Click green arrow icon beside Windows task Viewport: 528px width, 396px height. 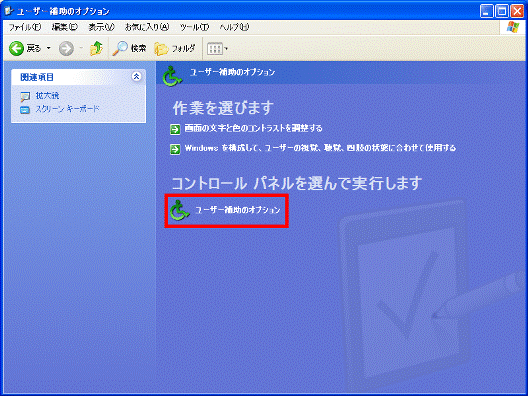pos(175,149)
